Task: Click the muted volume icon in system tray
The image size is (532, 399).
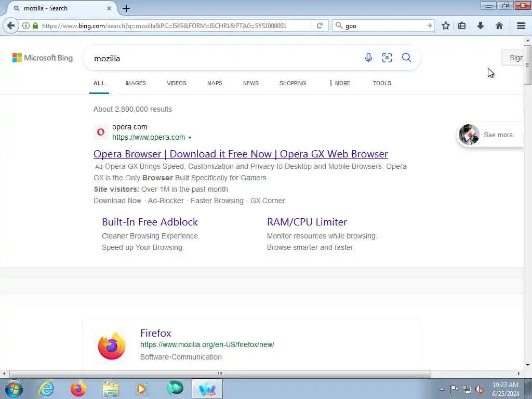Action: tap(480, 389)
